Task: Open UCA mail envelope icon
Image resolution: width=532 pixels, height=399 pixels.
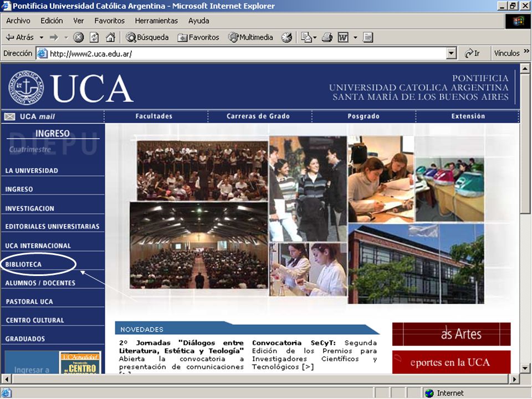Action: pyautogui.click(x=9, y=117)
